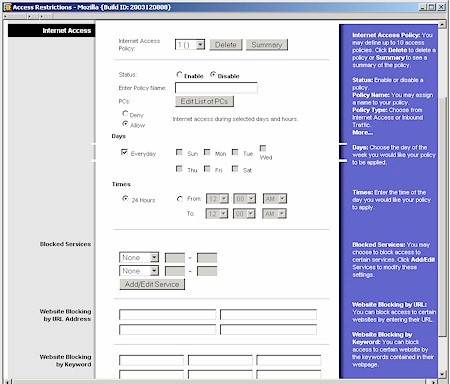The image size is (450, 384).
Task: Select the Disable status radio button
Action: (213, 75)
